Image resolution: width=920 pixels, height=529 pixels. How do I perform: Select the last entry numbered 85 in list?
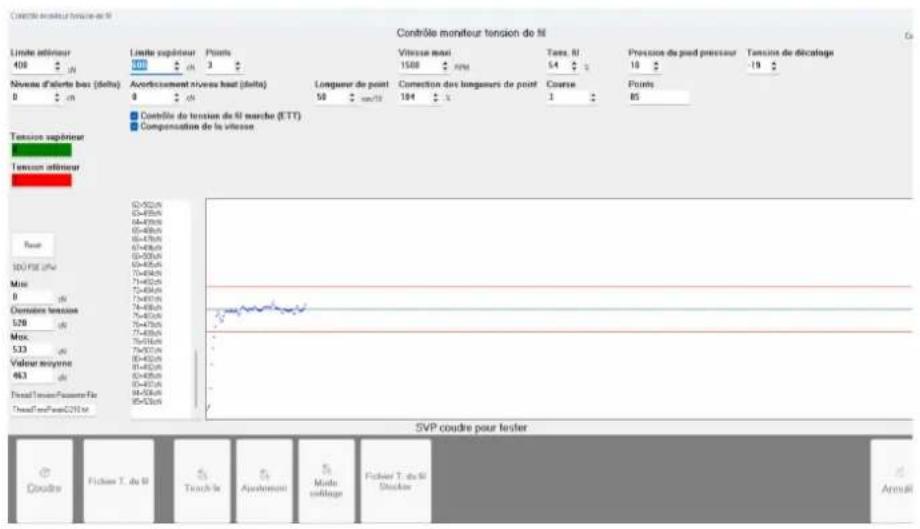pyautogui.click(x=147, y=402)
